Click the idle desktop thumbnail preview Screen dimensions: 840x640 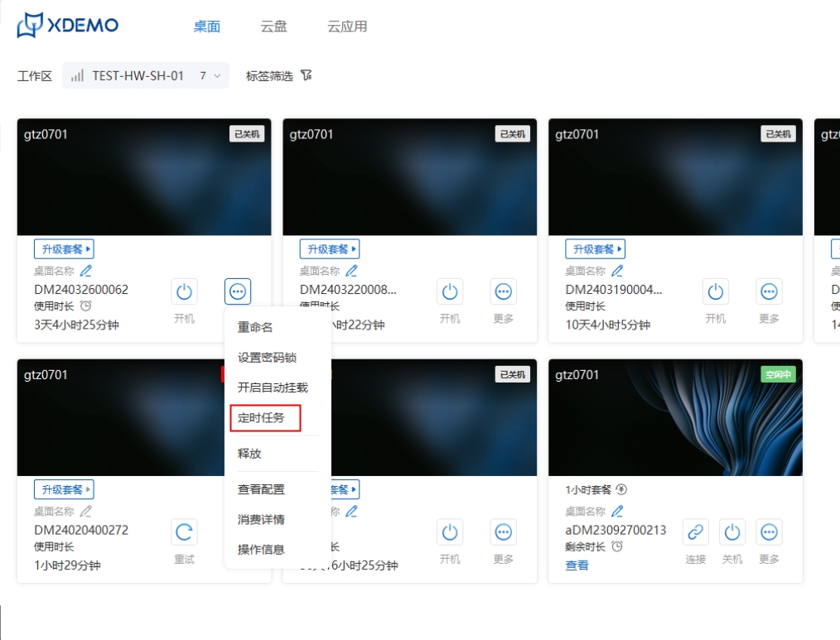(675, 418)
